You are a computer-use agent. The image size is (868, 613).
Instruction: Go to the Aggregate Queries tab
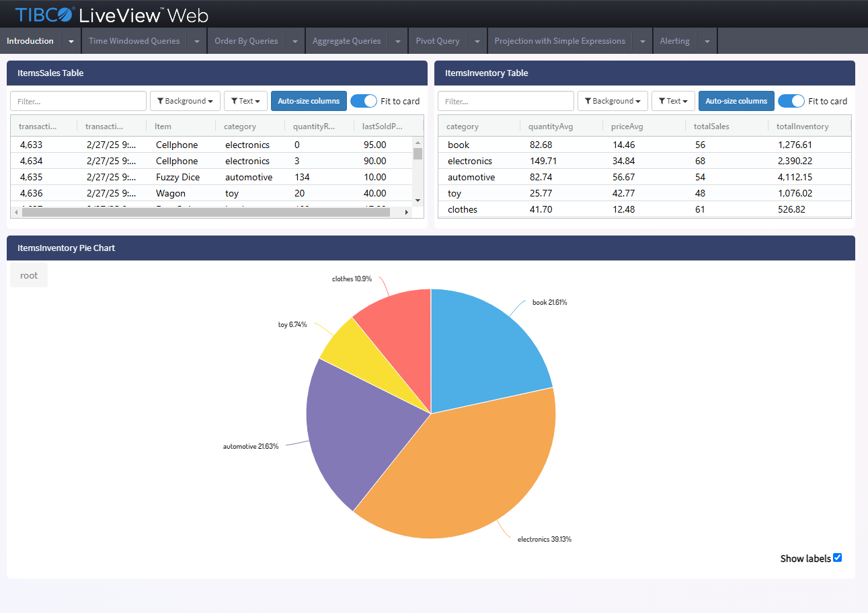point(347,41)
